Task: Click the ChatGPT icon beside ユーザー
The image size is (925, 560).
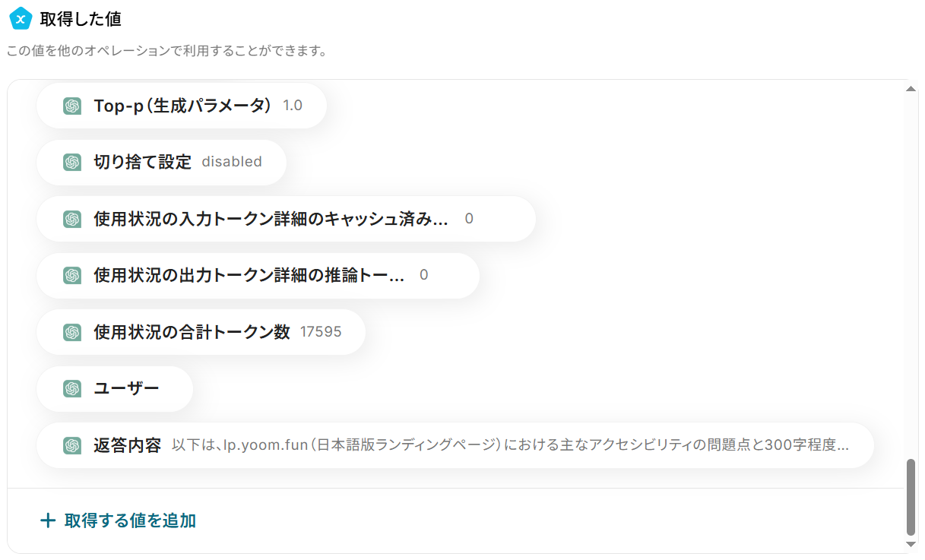Action: tap(72, 388)
